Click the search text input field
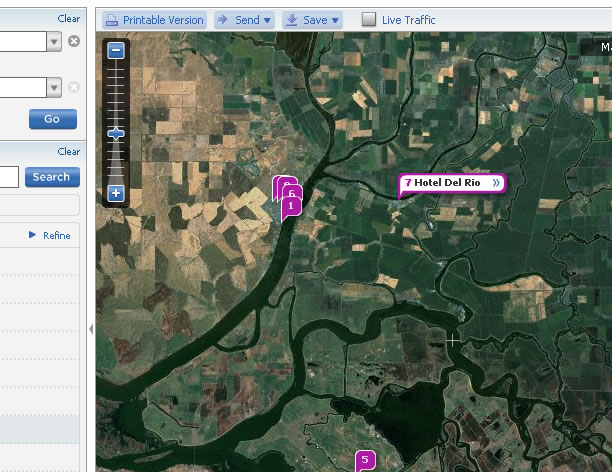Image resolution: width=612 pixels, height=472 pixels. (x=8, y=177)
